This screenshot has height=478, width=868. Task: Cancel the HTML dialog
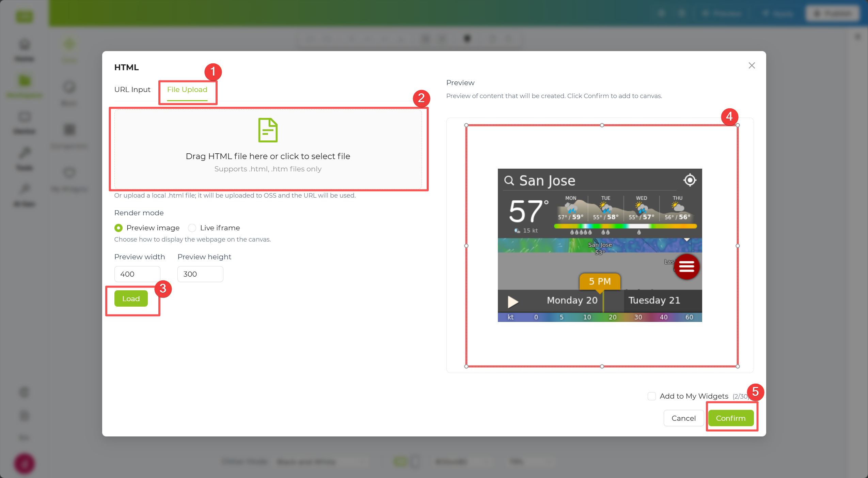pos(683,418)
